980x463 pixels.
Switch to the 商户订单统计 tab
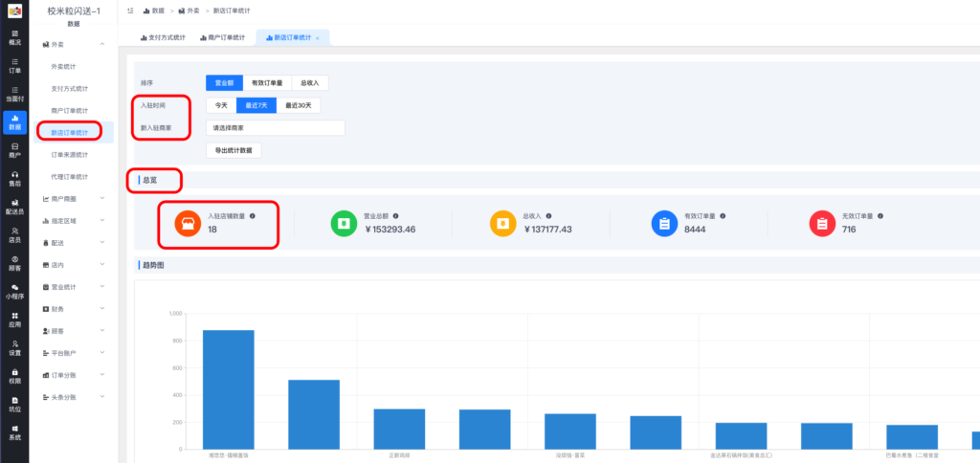tap(222, 37)
